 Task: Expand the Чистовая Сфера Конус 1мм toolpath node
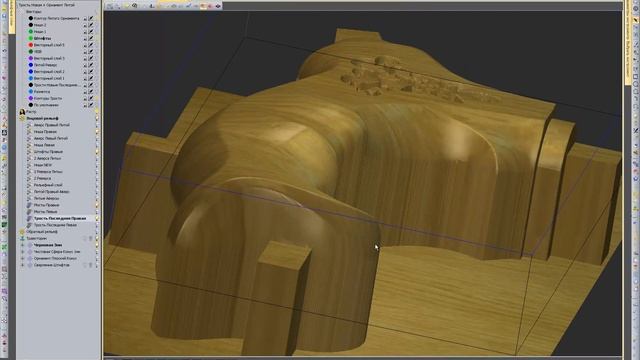coord(22,251)
